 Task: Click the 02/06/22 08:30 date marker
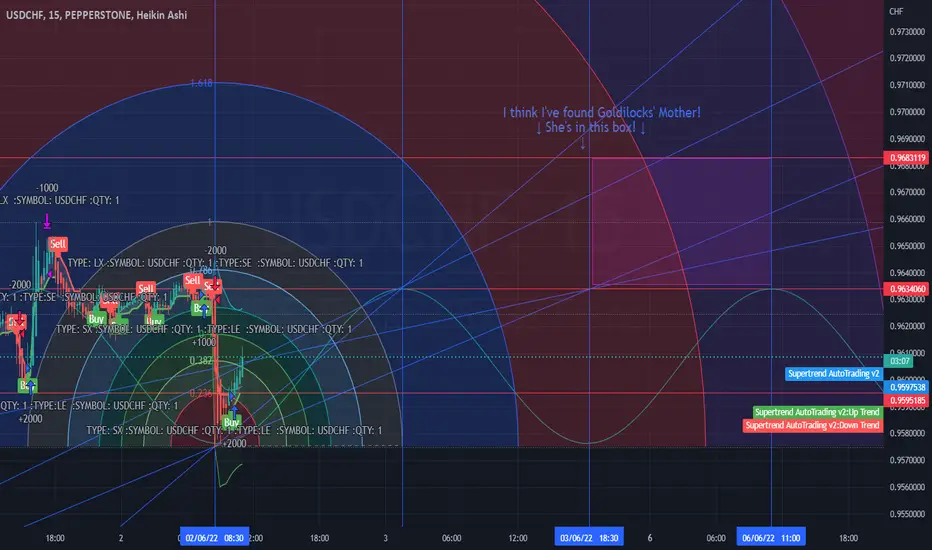click(x=214, y=538)
